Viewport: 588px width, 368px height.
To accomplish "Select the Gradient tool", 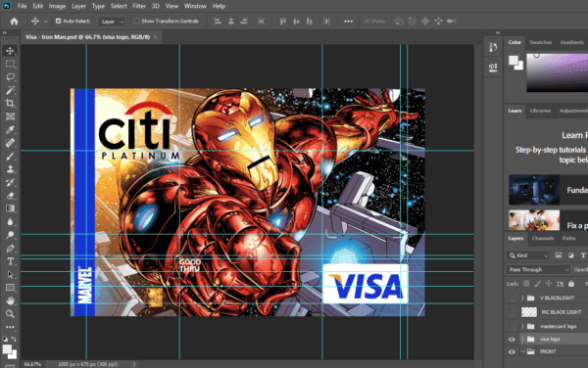I will (x=10, y=208).
